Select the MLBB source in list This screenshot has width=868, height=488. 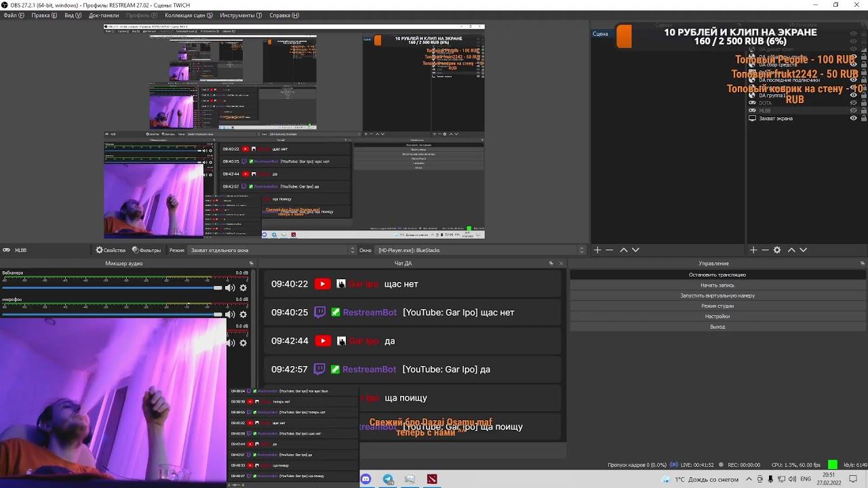765,110
